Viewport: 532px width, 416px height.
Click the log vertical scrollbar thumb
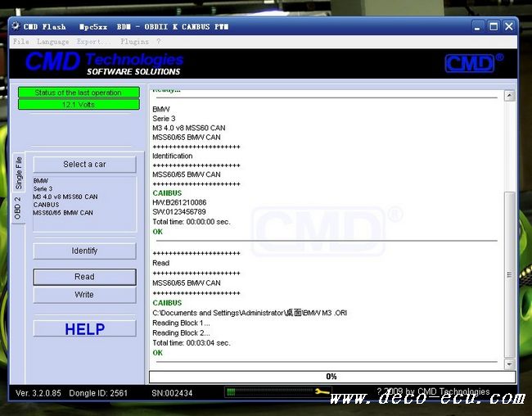[509, 274]
